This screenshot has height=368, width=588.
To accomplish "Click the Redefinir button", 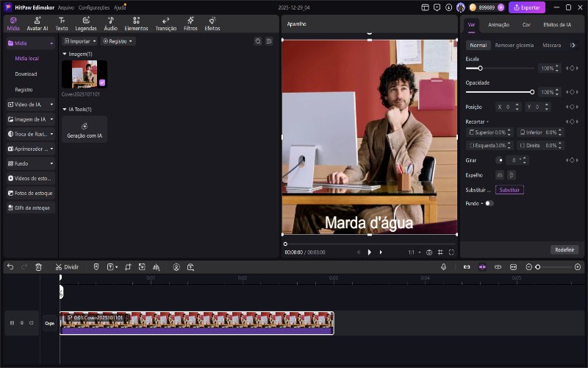I will (564, 250).
